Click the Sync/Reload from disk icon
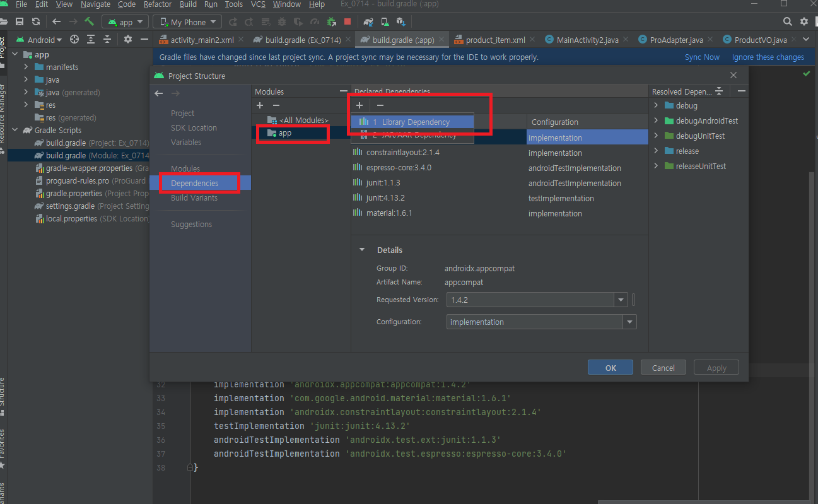818x504 pixels. [x=36, y=21]
